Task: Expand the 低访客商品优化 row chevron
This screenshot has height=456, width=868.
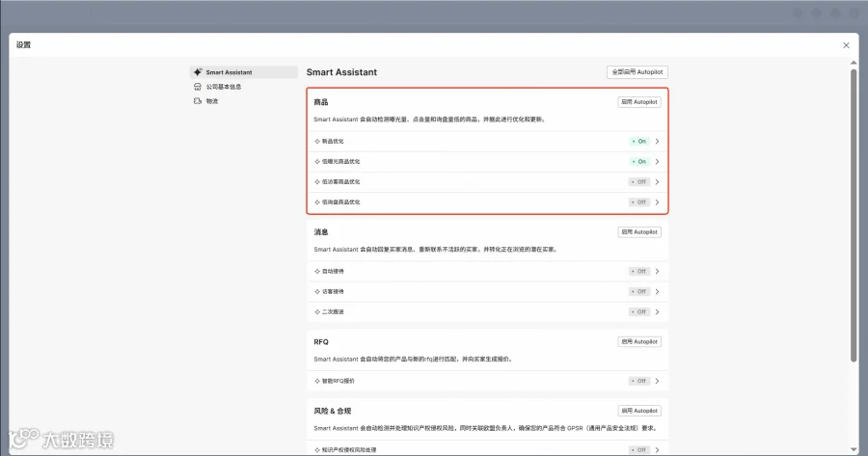Action: [x=657, y=181]
